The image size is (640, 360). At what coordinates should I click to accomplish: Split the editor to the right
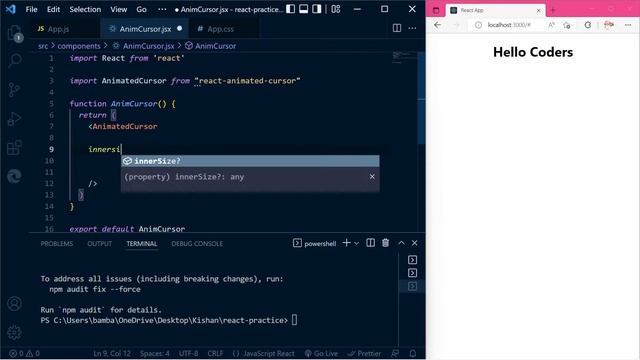[397, 28]
